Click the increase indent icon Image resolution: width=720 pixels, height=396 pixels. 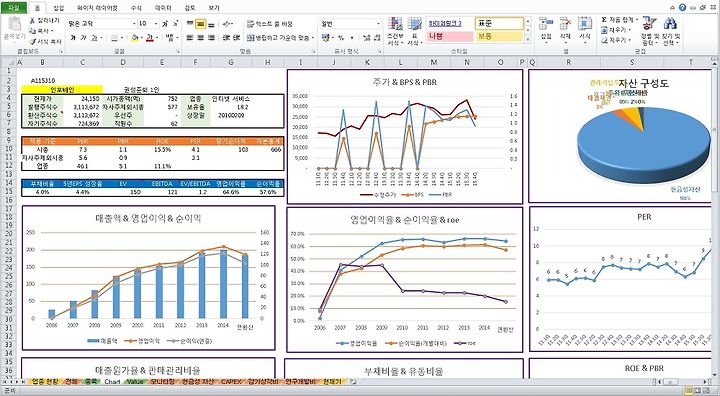(x=236, y=38)
